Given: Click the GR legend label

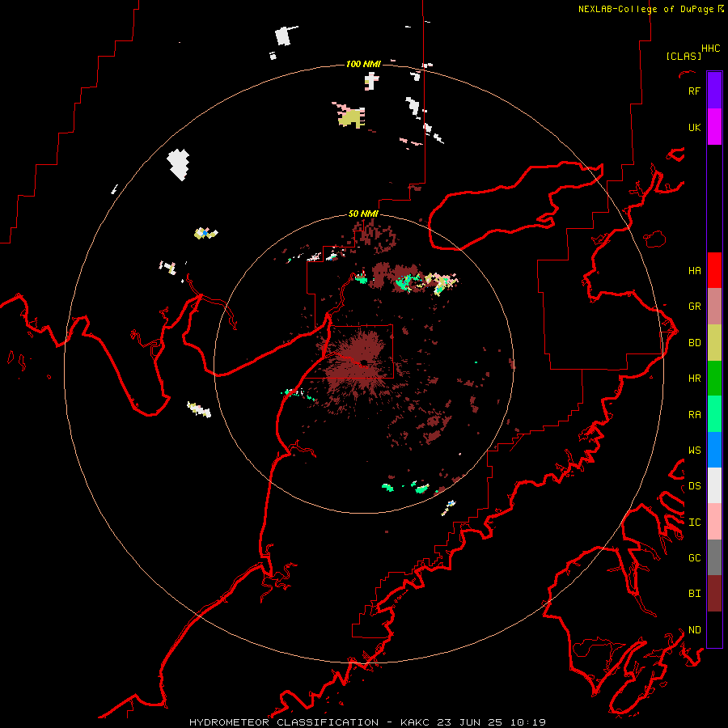Looking at the screenshot, I should (694, 307).
